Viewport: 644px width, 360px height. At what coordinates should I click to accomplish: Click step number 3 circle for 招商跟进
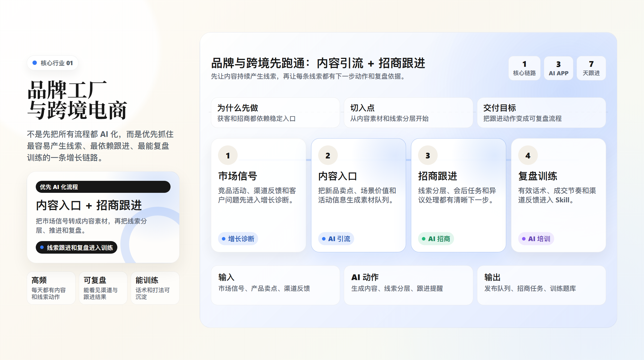428,155
